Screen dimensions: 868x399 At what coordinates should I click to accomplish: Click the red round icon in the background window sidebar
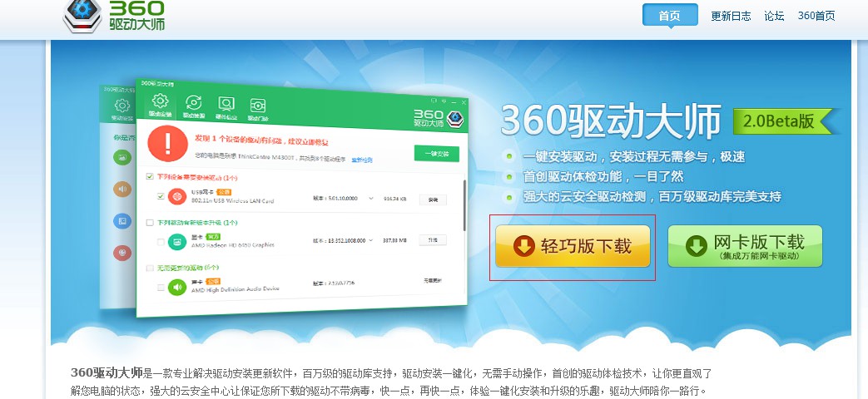(x=122, y=253)
